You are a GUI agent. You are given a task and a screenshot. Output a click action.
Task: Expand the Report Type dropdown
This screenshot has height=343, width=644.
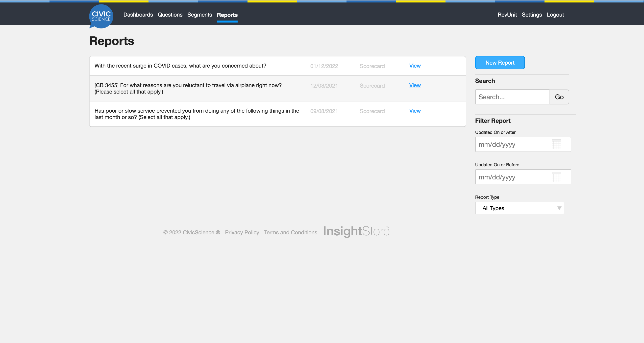[x=519, y=208]
